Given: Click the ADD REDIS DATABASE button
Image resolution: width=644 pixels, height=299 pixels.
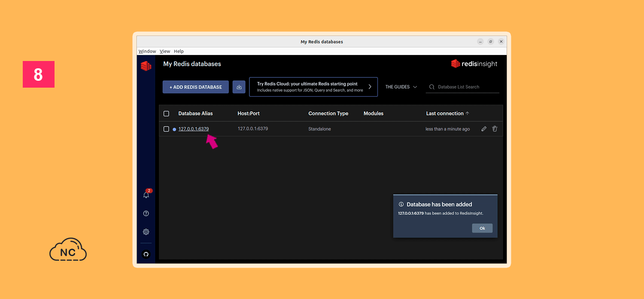Looking at the screenshot, I should pos(196,87).
